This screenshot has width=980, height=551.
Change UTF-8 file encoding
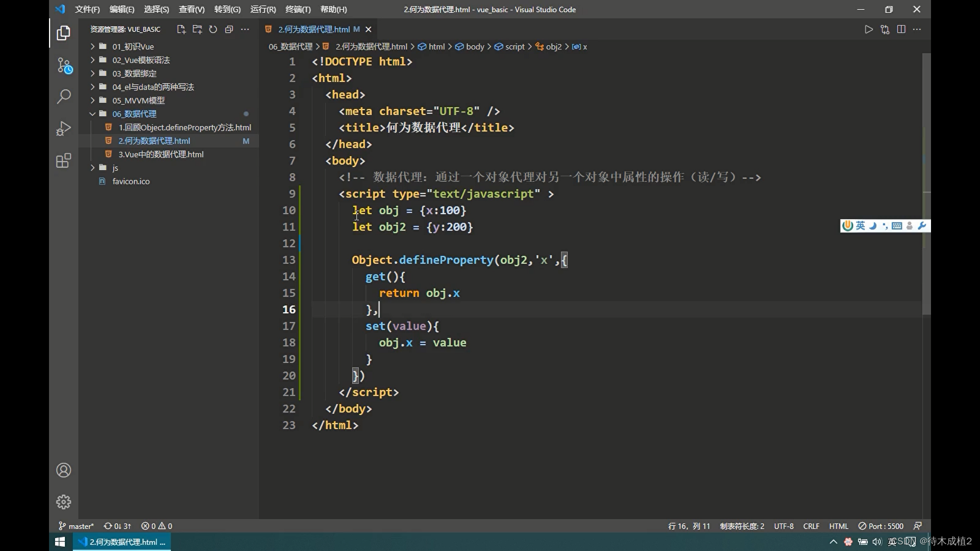pos(784,526)
